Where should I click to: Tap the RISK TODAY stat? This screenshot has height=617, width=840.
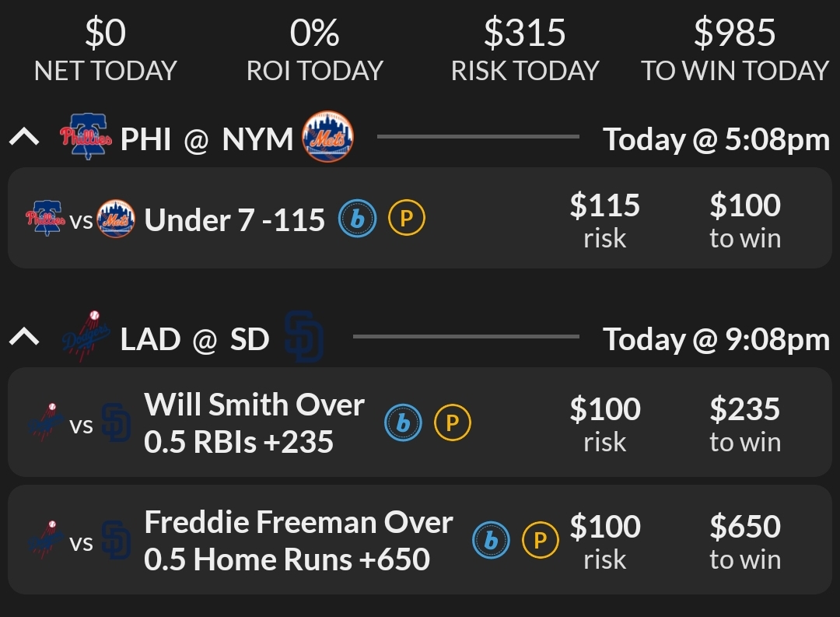[x=524, y=50]
